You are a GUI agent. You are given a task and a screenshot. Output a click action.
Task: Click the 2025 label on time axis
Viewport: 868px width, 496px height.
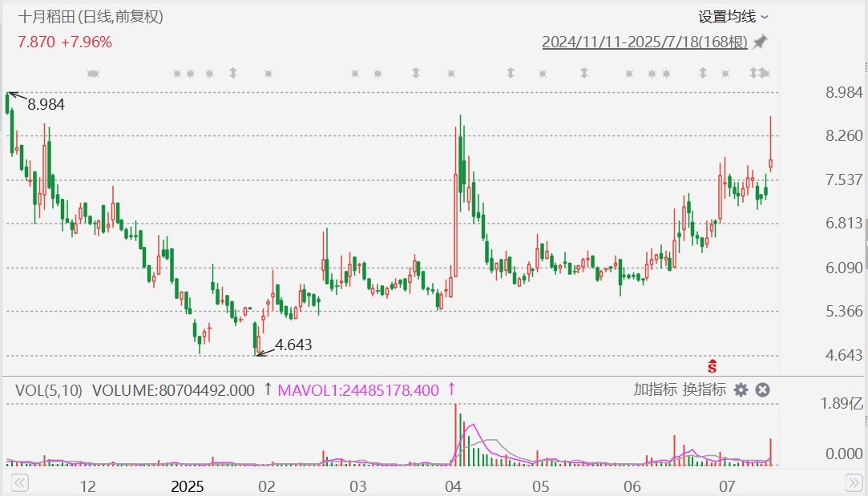point(187,486)
